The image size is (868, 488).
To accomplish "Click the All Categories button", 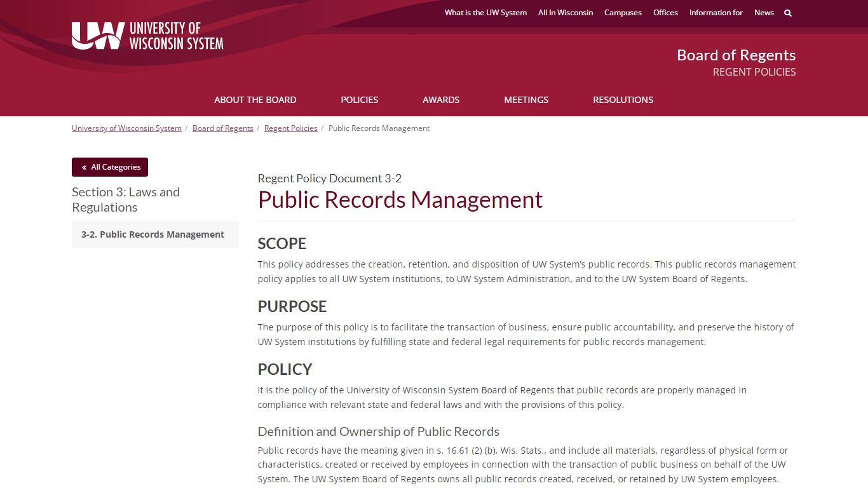I will [x=110, y=167].
